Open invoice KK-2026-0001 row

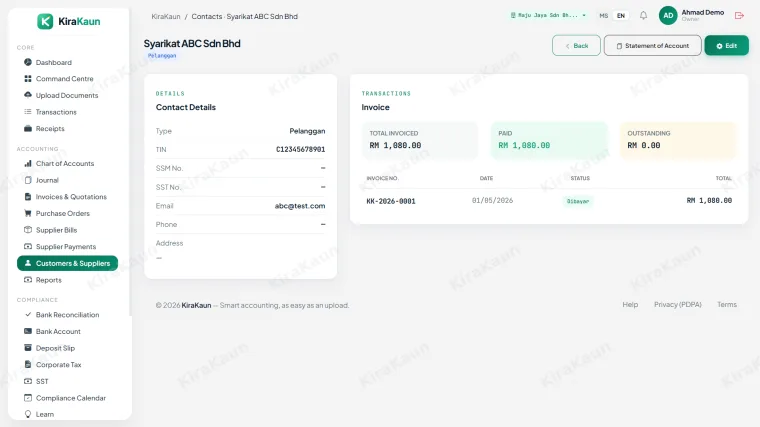tap(549, 201)
